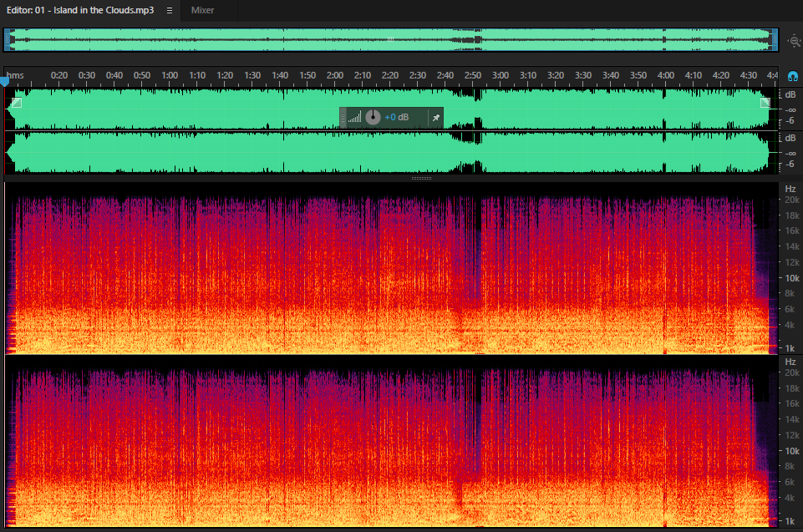Viewport: 803px width, 532px height.
Task: Click the divider grip between waveform and spectrogram
Action: pyautogui.click(x=421, y=178)
